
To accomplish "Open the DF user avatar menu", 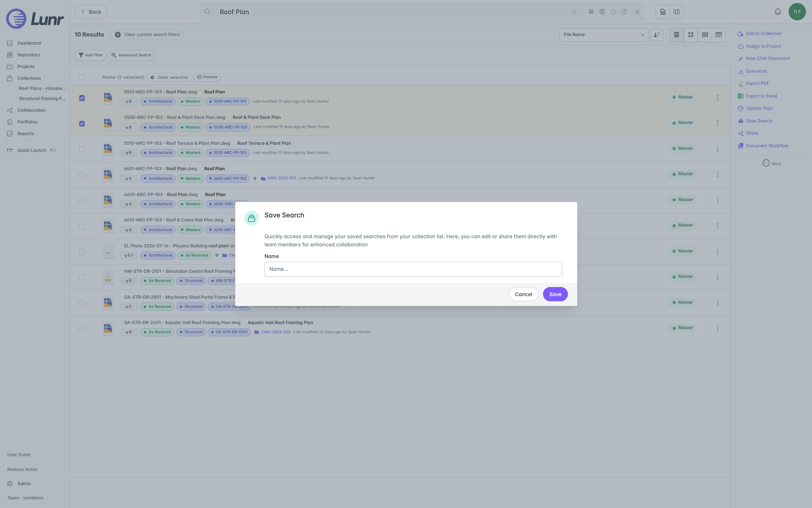I will 797,12.
